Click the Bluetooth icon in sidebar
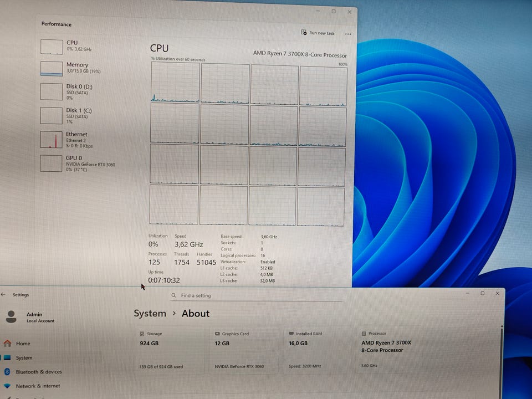 coord(7,372)
